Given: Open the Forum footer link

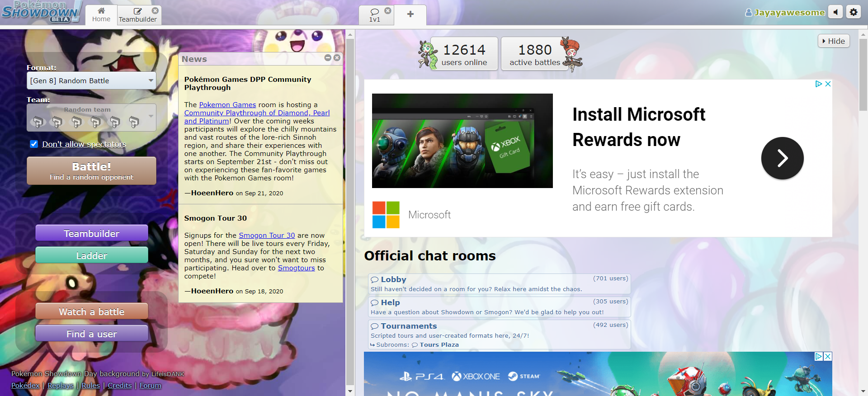Looking at the screenshot, I should pos(150,385).
